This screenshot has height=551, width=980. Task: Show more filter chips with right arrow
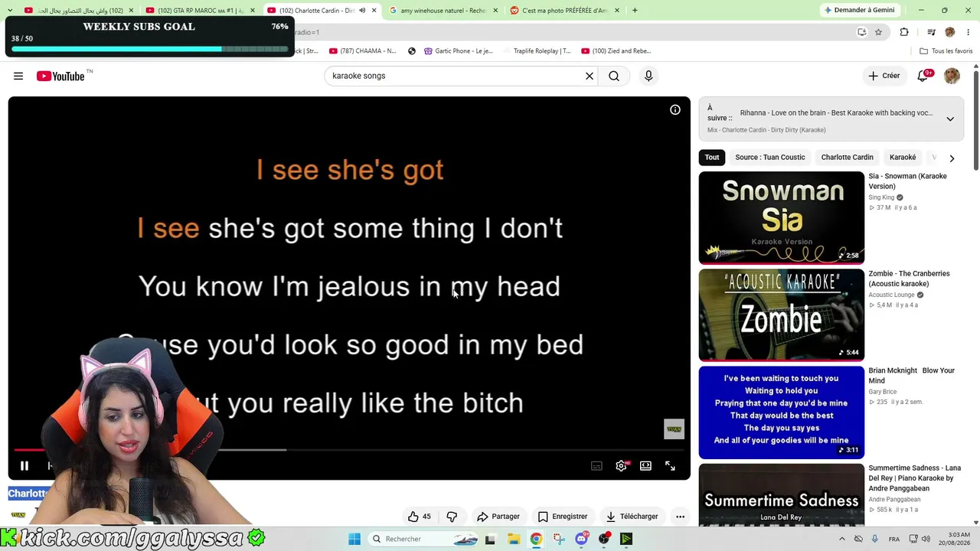[x=952, y=158]
